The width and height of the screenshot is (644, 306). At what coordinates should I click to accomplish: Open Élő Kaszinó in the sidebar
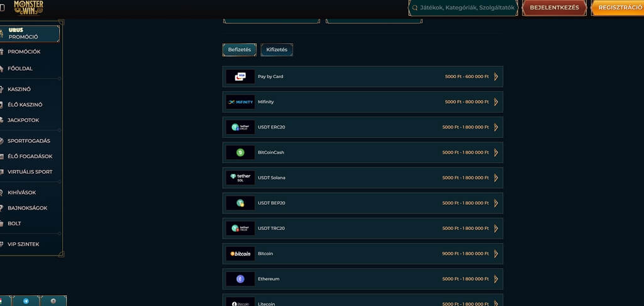click(x=25, y=105)
